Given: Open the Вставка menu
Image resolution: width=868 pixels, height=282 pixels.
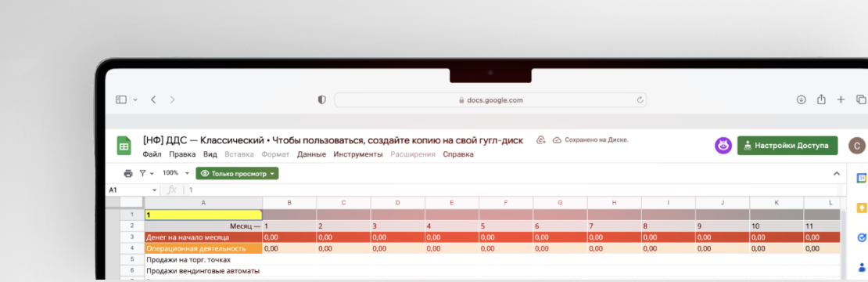Looking at the screenshot, I should [240, 154].
